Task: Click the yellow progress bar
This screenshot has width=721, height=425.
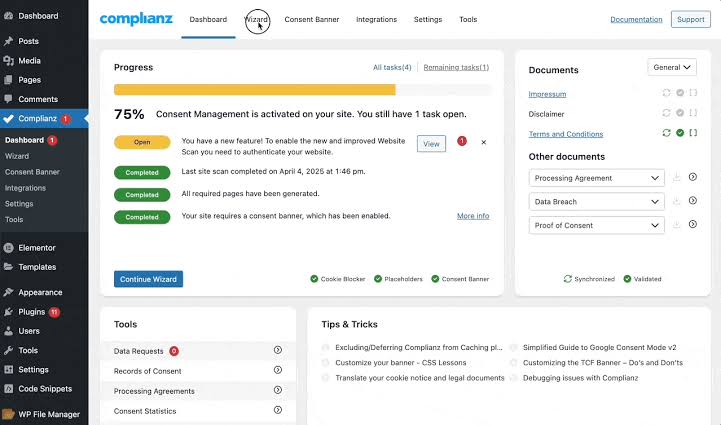Action: [255, 90]
